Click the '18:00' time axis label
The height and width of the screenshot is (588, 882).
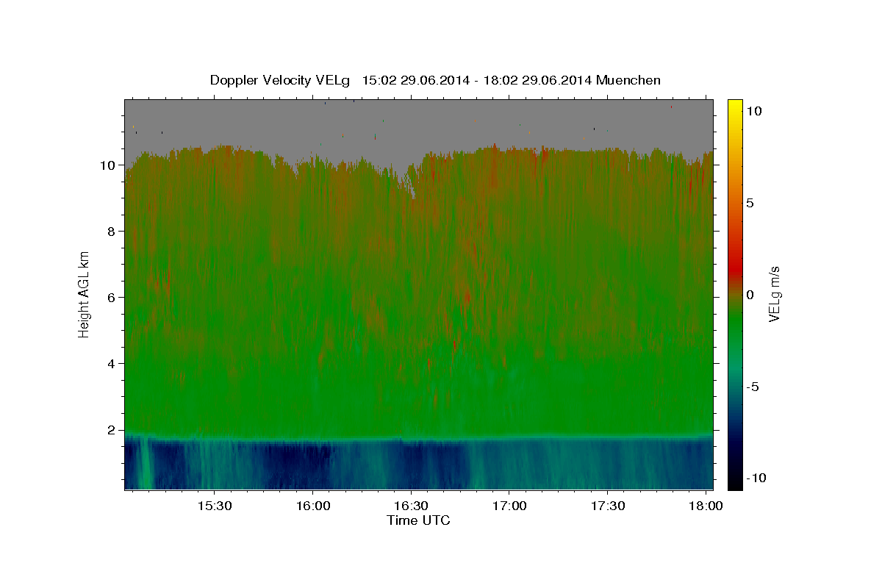706,506
